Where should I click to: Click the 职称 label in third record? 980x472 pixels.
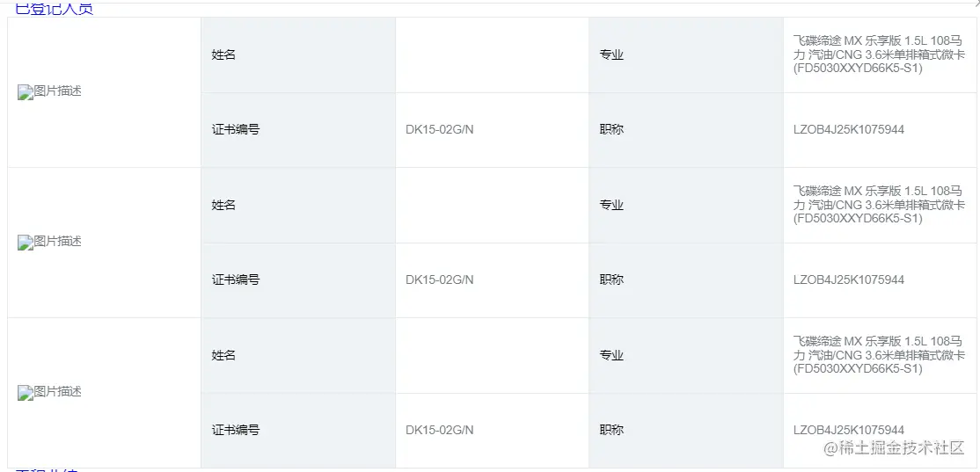(x=611, y=431)
